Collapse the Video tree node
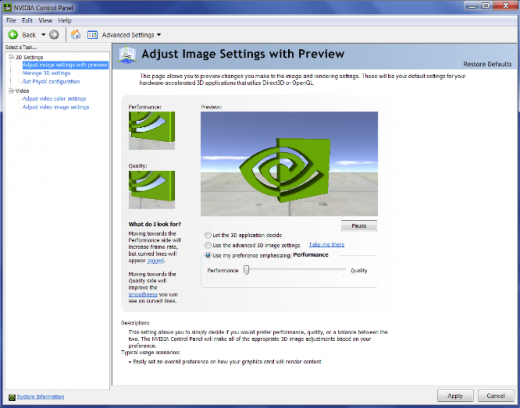Screen dimensions: 520x408 (x=11, y=91)
